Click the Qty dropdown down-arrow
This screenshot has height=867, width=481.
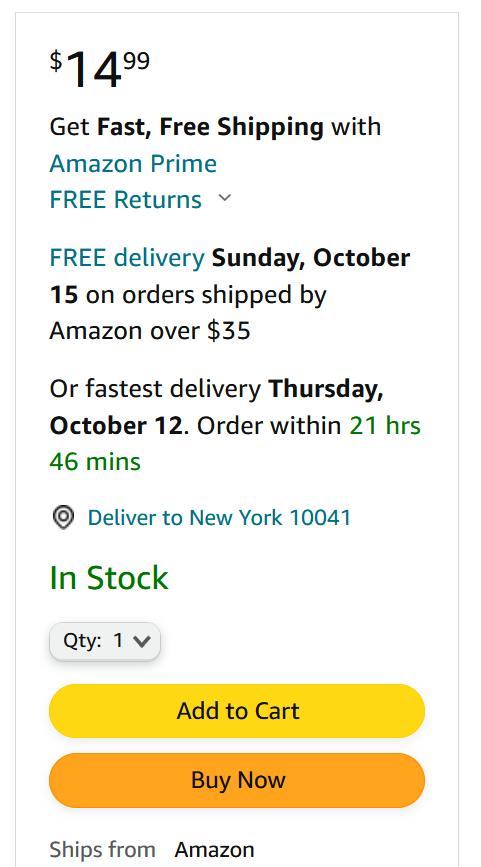pyautogui.click(x=142, y=641)
